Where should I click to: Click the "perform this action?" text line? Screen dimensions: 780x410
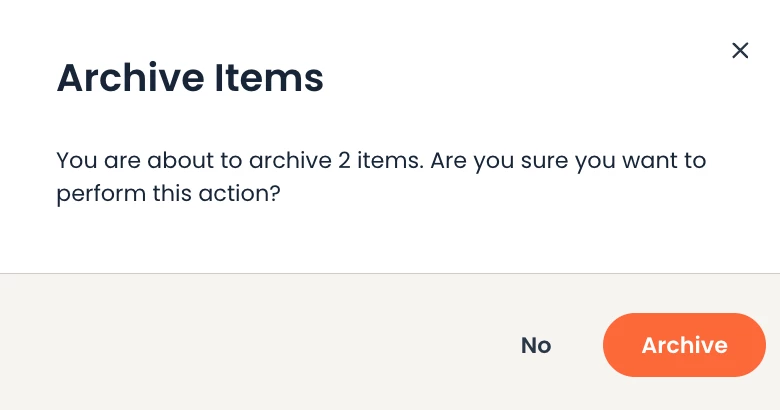coord(168,193)
